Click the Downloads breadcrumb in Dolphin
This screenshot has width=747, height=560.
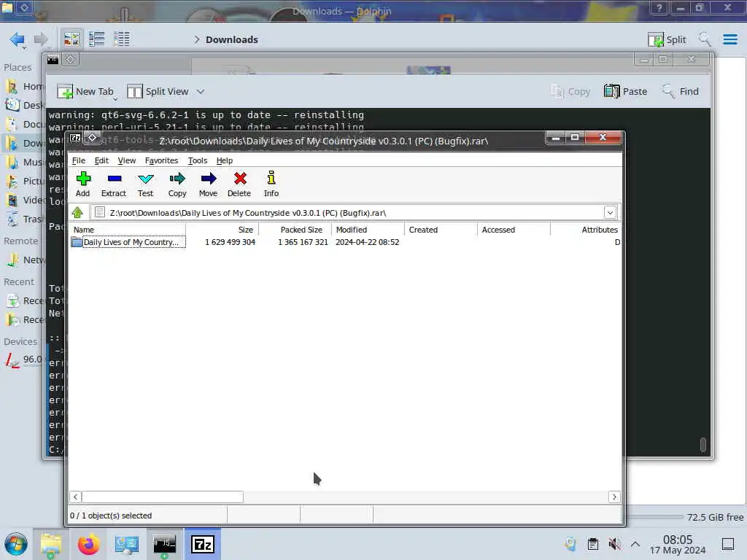click(x=231, y=39)
